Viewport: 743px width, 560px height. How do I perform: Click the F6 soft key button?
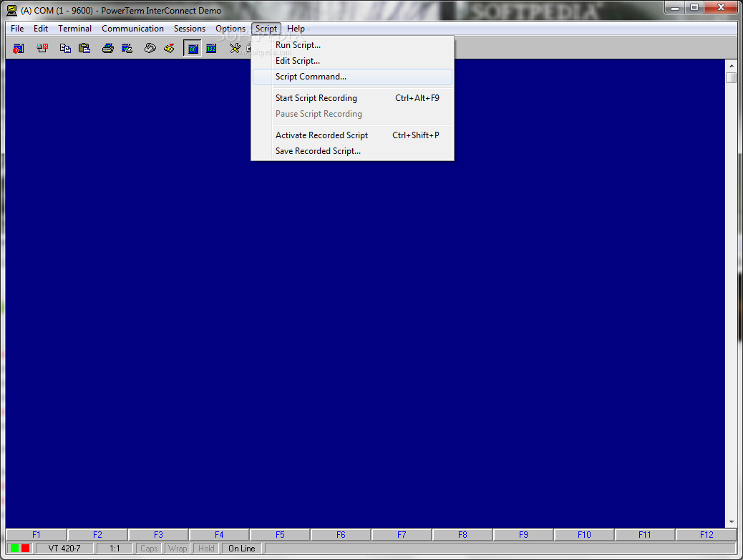(341, 534)
